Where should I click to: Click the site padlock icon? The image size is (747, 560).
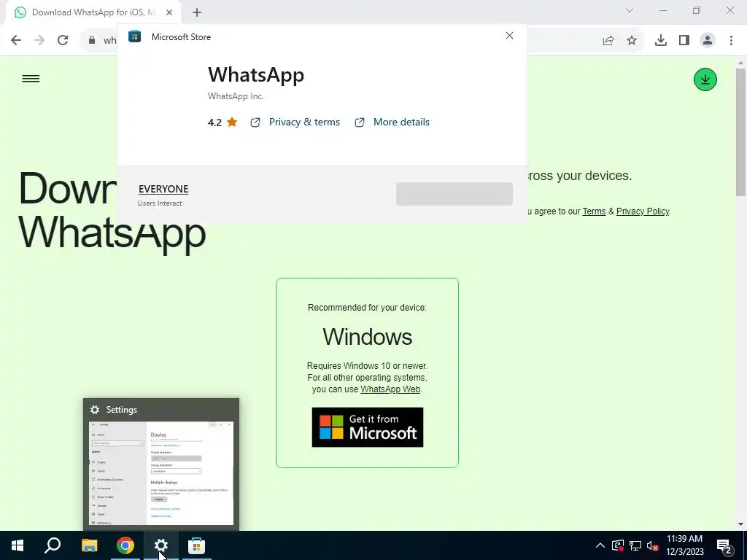click(x=92, y=40)
